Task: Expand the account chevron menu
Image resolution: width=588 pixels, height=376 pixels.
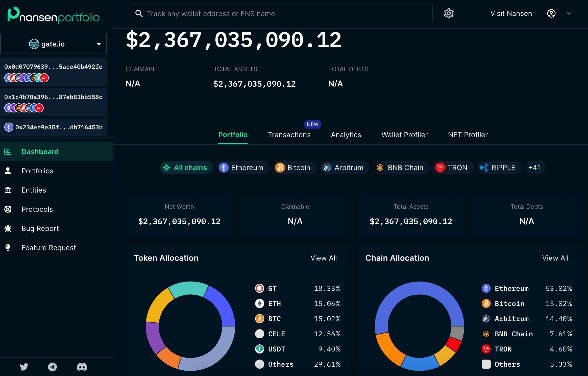Action: (569, 13)
